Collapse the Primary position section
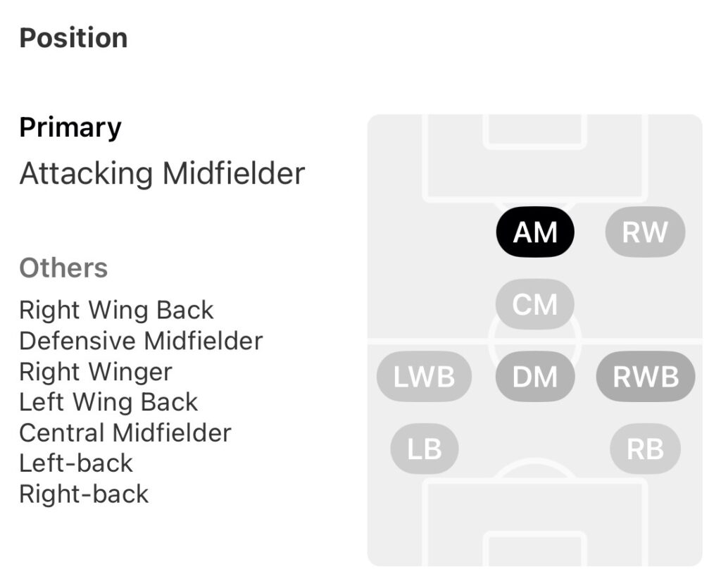This screenshot has width=721, height=588. point(70,127)
